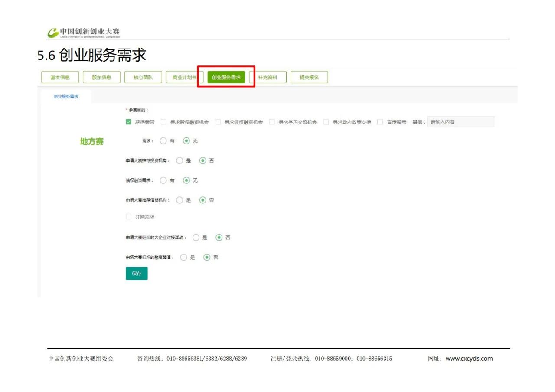Open the 基本信息 tab
Image resolution: width=555 pixels, height=392 pixels.
[60, 77]
